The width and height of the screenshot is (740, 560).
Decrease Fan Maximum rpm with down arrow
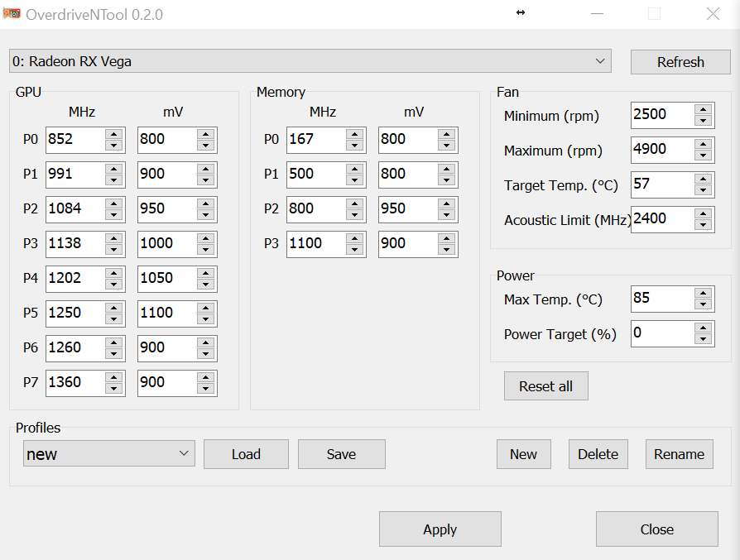(704, 156)
